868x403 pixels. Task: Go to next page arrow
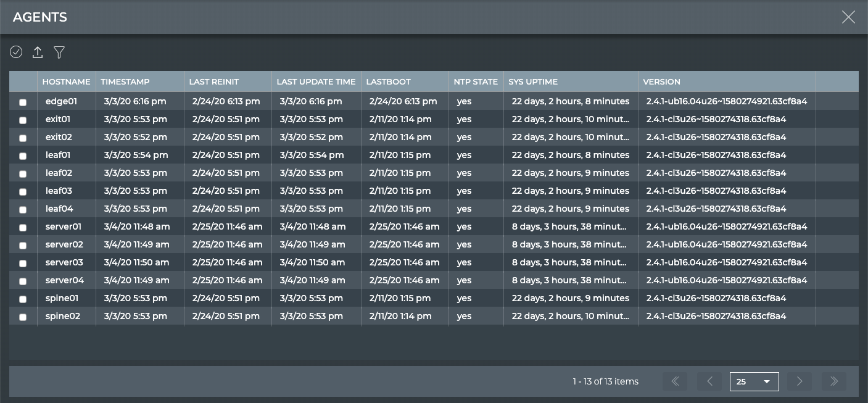point(800,381)
